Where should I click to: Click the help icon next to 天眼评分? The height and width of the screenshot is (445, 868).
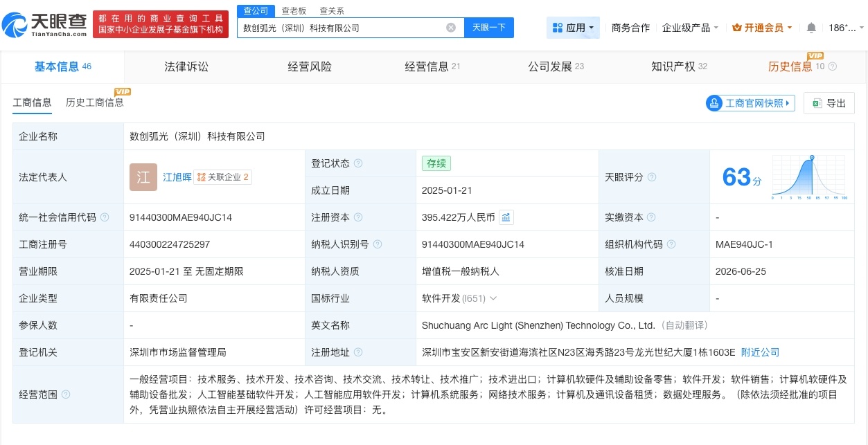click(x=651, y=177)
